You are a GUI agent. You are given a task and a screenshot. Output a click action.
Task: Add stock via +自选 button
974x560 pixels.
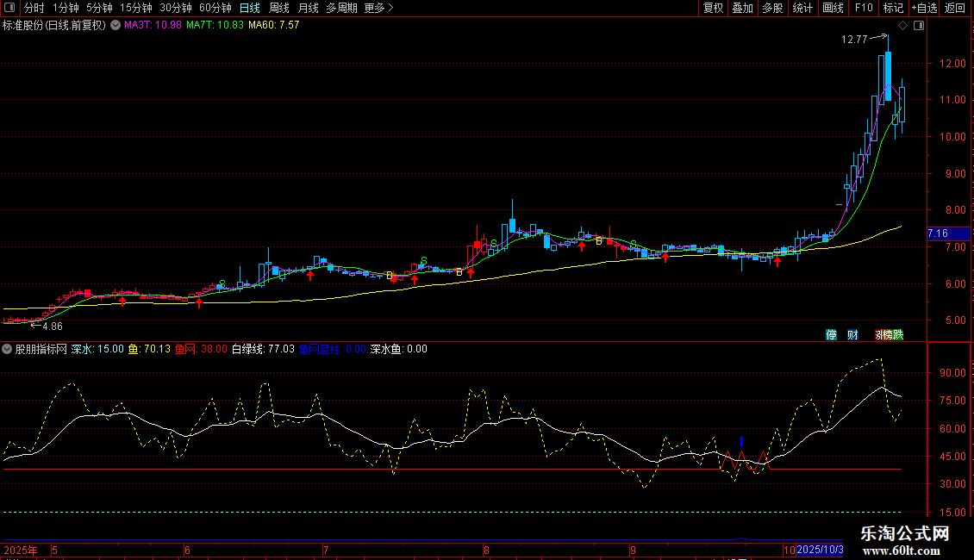pyautogui.click(x=924, y=8)
